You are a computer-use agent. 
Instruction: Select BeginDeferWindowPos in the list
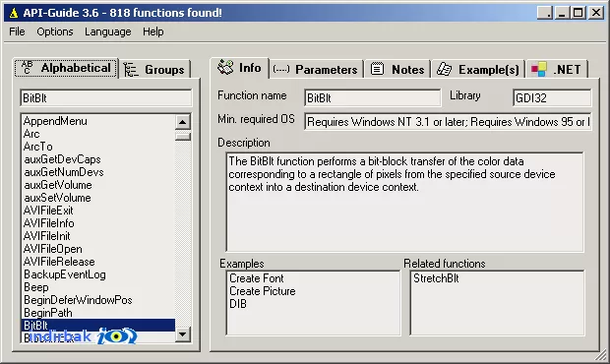pos(98,300)
